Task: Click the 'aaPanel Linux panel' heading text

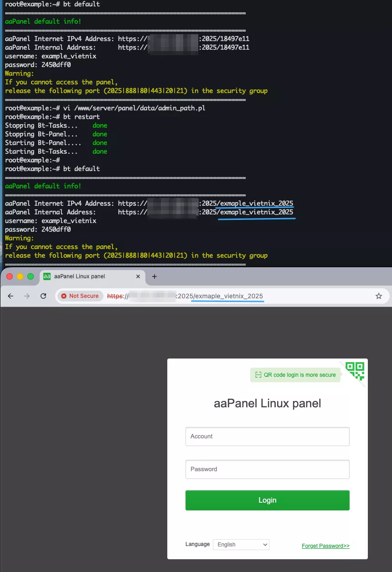Action: click(x=268, y=403)
